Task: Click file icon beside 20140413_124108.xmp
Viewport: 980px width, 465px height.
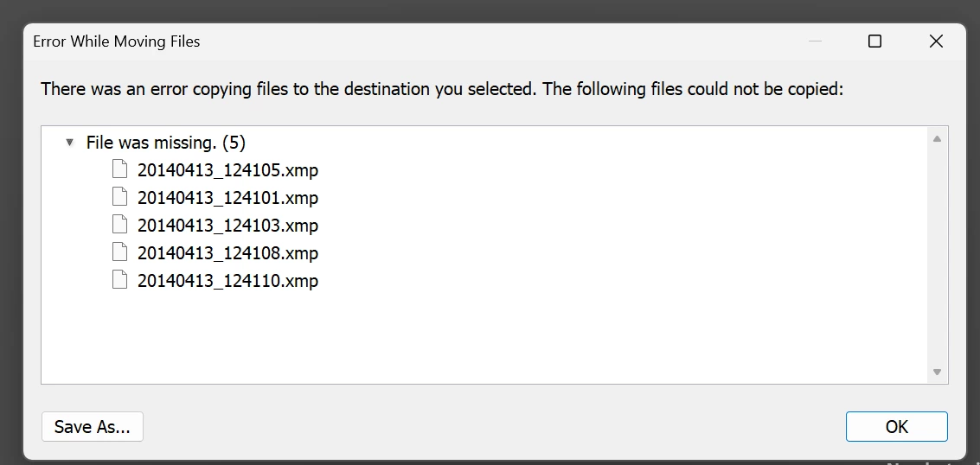Action: point(120,252)
